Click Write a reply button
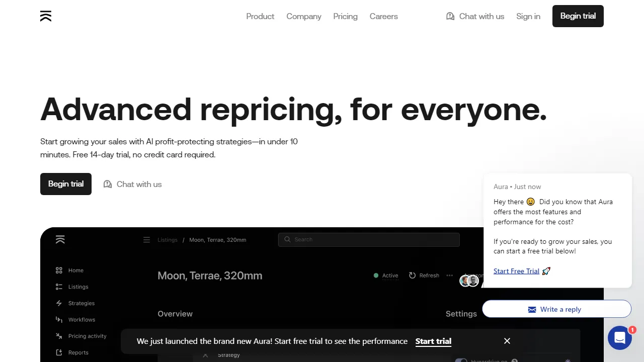The height and width of the screenshot is (362, 644). [x=556, y=309]
